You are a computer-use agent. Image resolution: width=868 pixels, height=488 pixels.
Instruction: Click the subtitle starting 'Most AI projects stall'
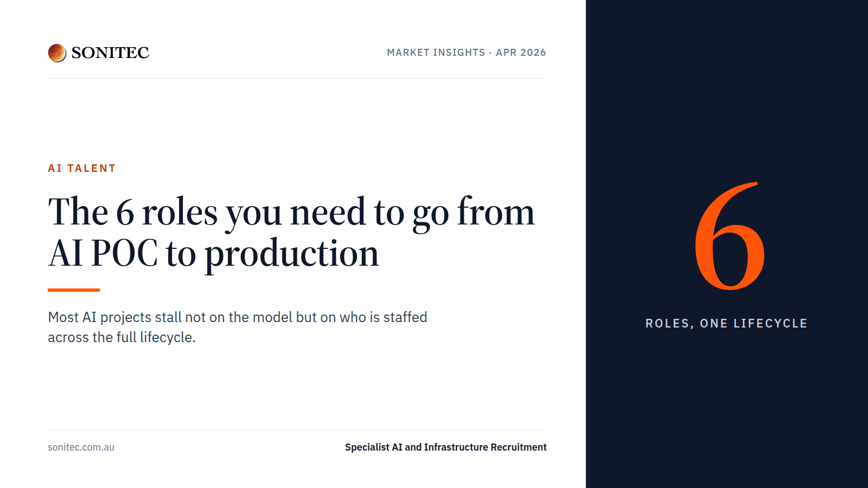coord(238,327)
